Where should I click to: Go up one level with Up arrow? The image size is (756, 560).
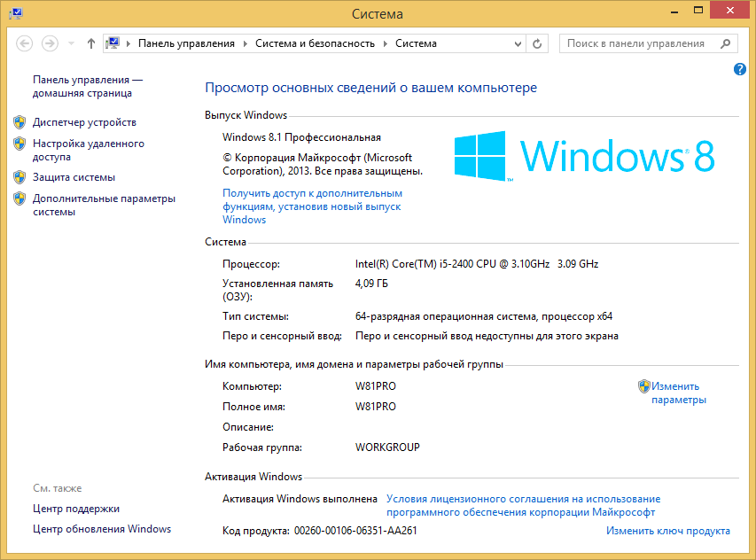(90, 43)
